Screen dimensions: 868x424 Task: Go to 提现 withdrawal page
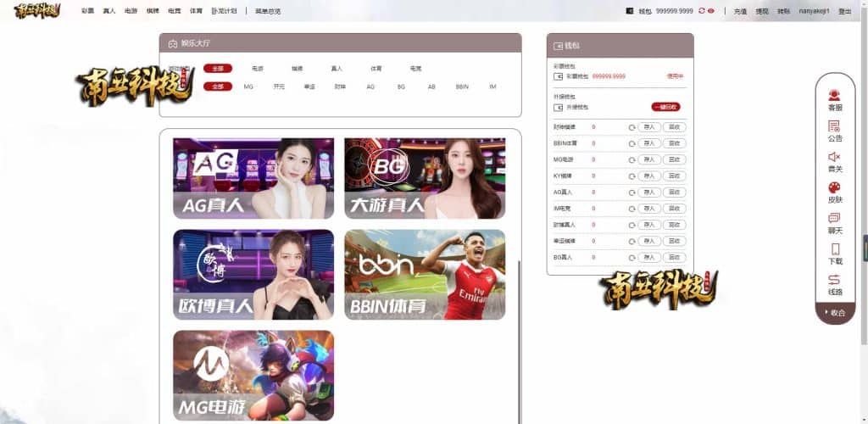tap(762, 11)
